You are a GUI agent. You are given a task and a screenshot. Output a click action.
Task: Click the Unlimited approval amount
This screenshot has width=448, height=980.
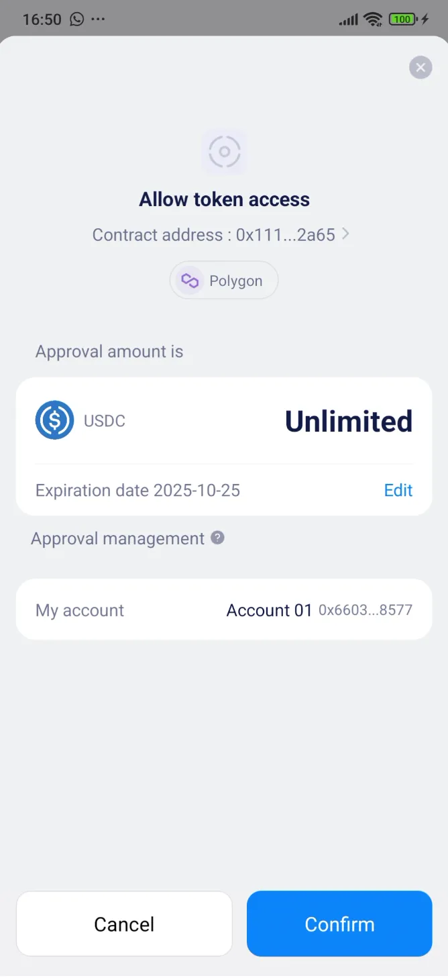pyautogui.click(x=348, y=420)
